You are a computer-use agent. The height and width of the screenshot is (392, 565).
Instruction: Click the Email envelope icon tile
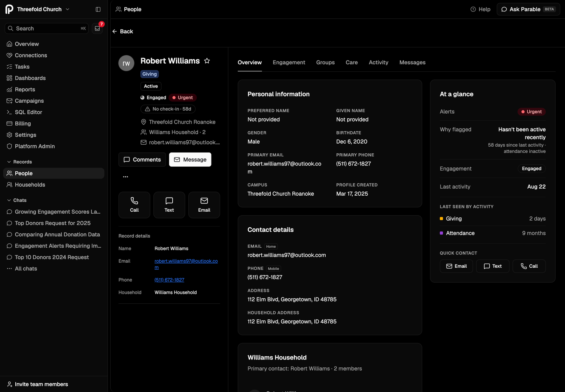coord(204,205)
